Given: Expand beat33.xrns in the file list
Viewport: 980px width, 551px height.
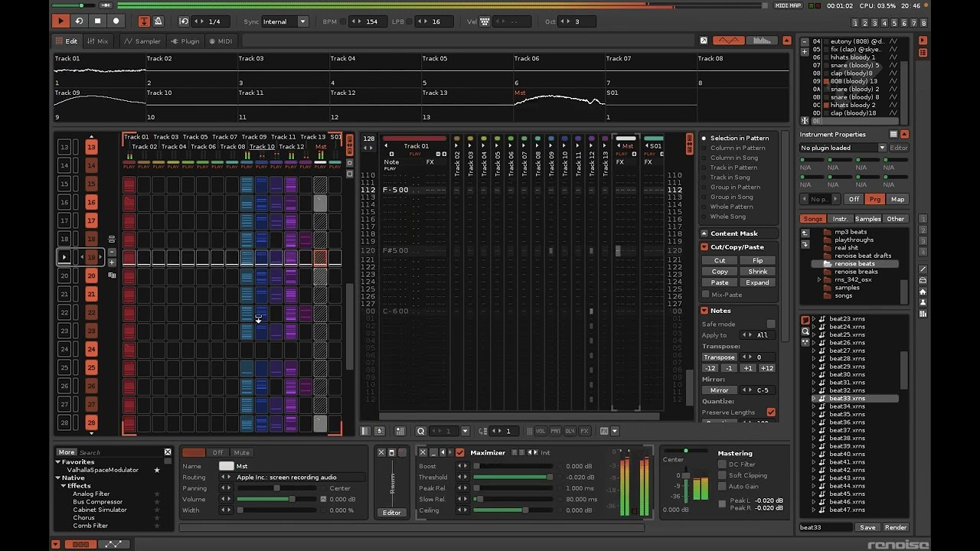Looking at the screenshot, I should [814, 399].
